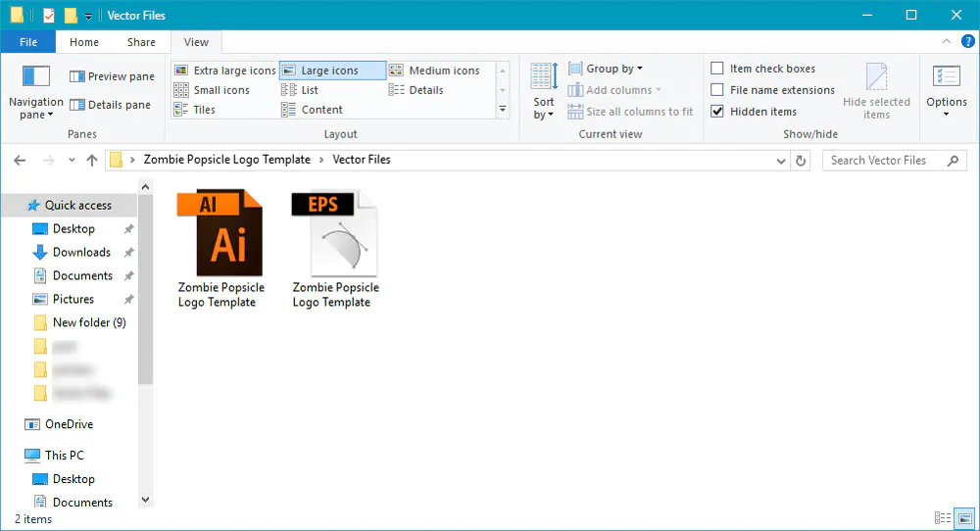This screenshot has width=980, height=531.
Task: Open the recent locations dropdown arrow
Action: pos(72,161)
